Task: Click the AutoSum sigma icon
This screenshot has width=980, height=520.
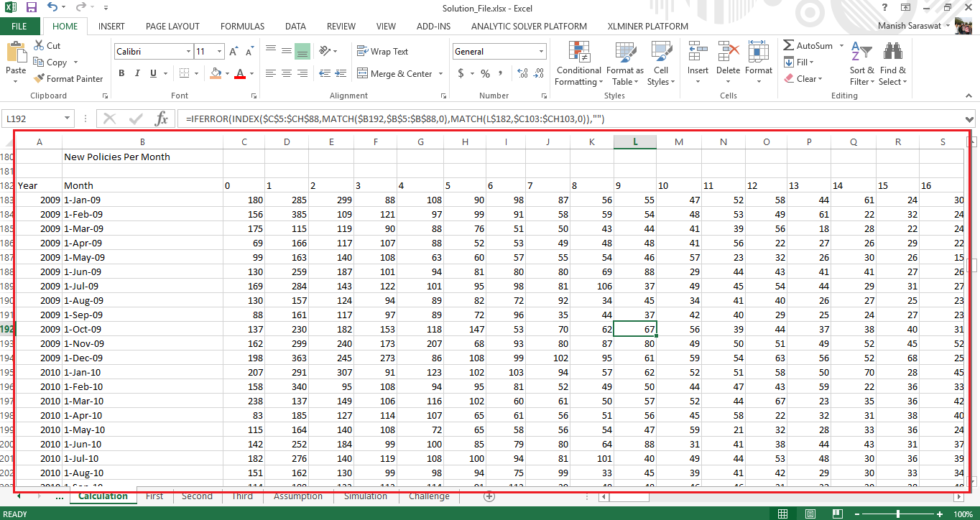Action: [x=789, y=45]
